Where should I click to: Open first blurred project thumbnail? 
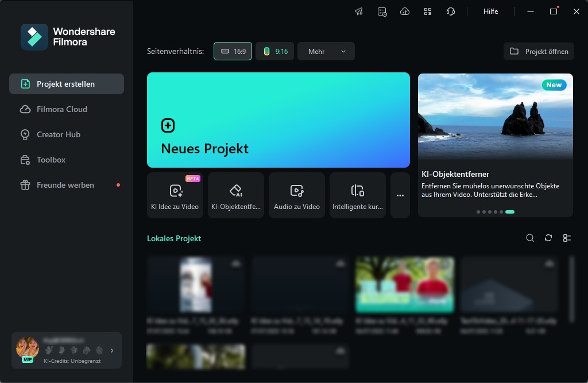196,284
